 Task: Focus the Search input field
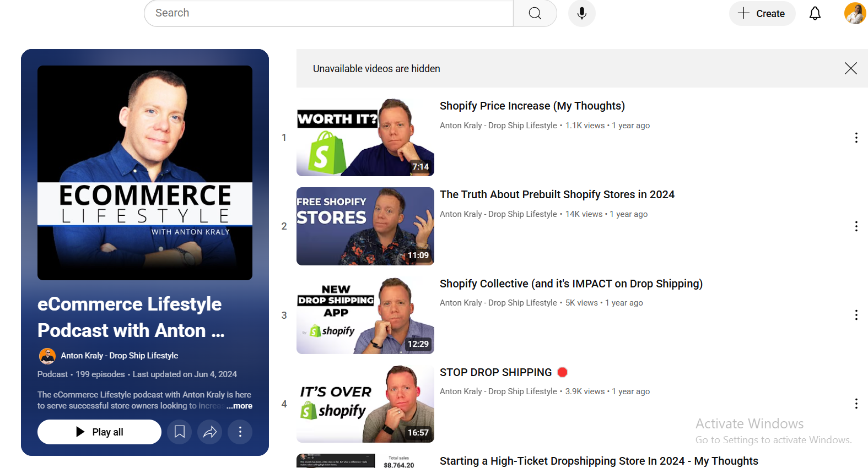click(328, 13)
